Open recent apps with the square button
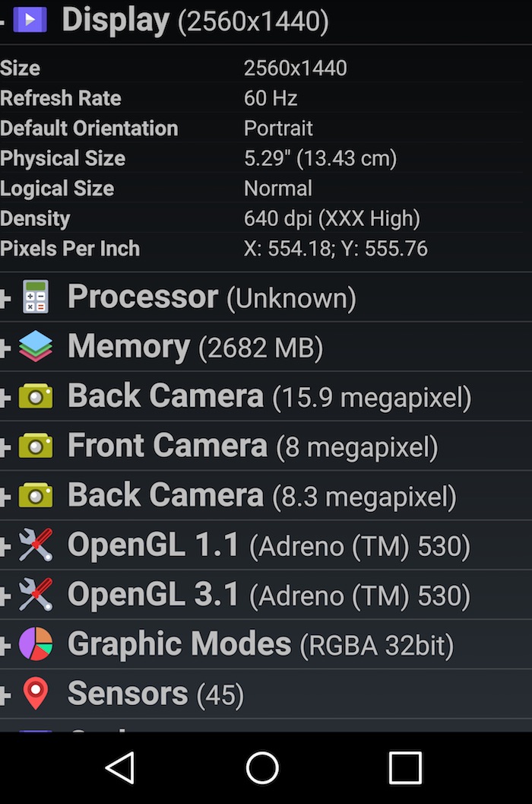532x804 pixels. pos(405,770)
